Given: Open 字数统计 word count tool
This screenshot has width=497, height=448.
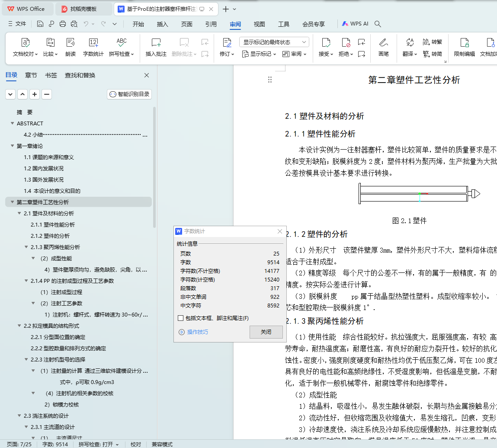Looking at the screenshot, I should [x=93, y=47].
